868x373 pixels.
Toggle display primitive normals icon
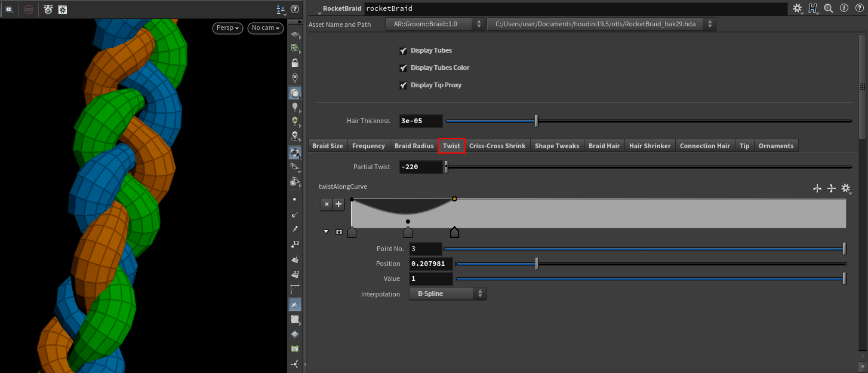295,259
